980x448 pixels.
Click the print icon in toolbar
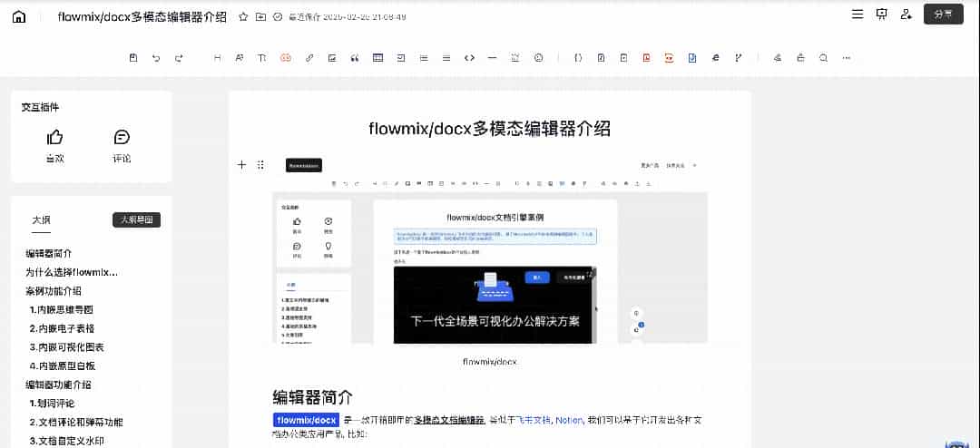tap(800, 58)
